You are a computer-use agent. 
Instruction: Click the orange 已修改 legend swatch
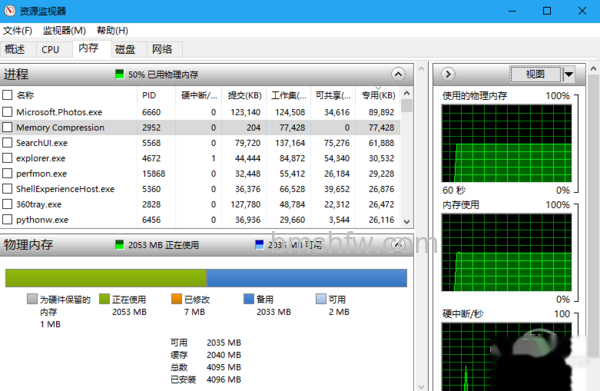click(176, 299)
